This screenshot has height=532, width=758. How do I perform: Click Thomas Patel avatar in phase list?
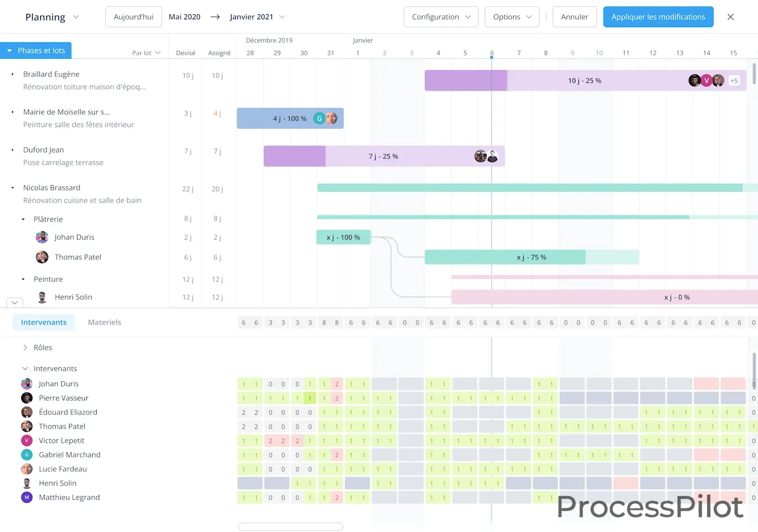(x=42, y=257)
